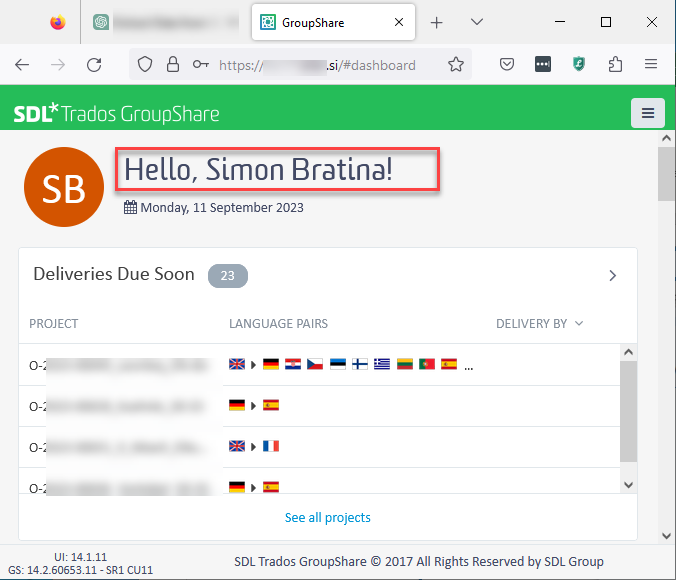Click the Portuguese flag in first row

pyautogui.click(x=427, y=364)
